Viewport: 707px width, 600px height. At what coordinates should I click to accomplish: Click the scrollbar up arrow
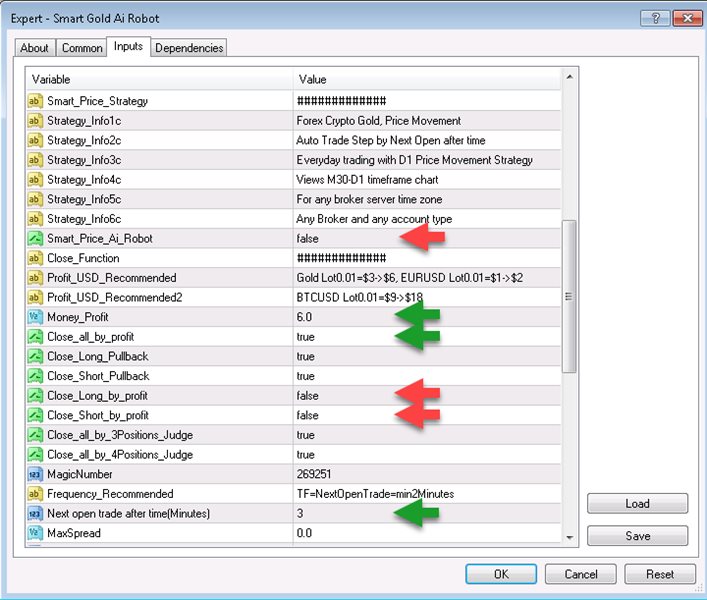(x=569, y=77)
